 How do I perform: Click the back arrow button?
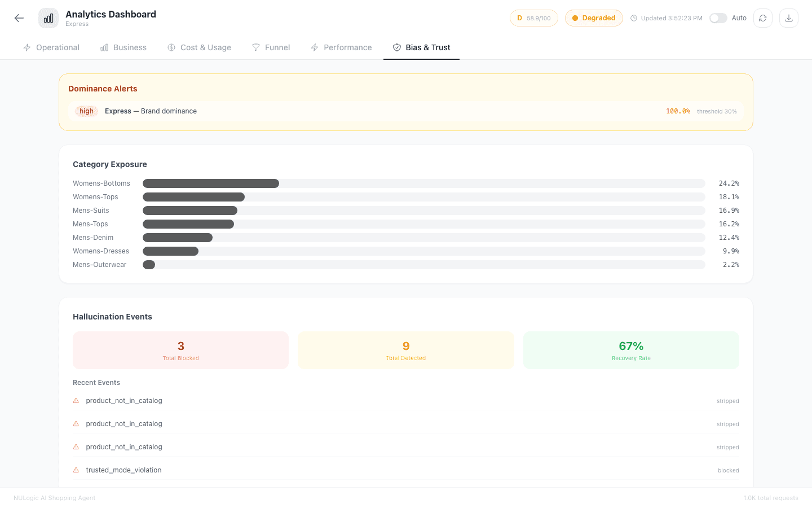point(19,17)
